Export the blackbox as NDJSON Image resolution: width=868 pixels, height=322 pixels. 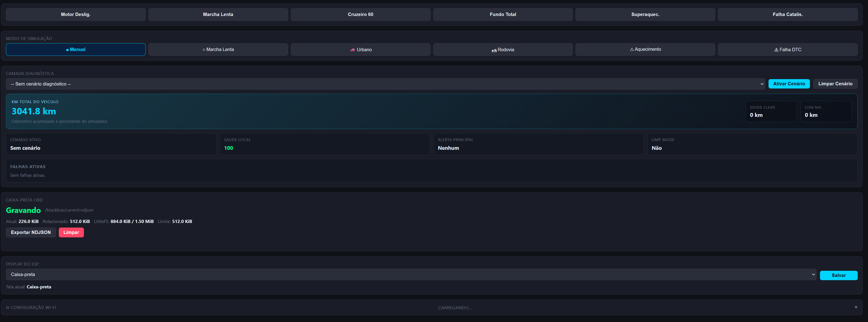click(x=31, y=232)
